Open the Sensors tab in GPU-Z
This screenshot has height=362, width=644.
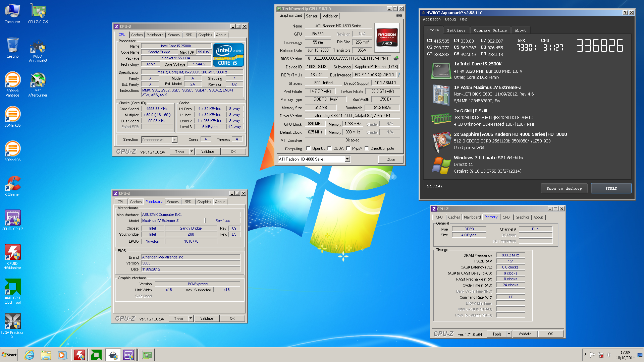[x=312, y=16]
